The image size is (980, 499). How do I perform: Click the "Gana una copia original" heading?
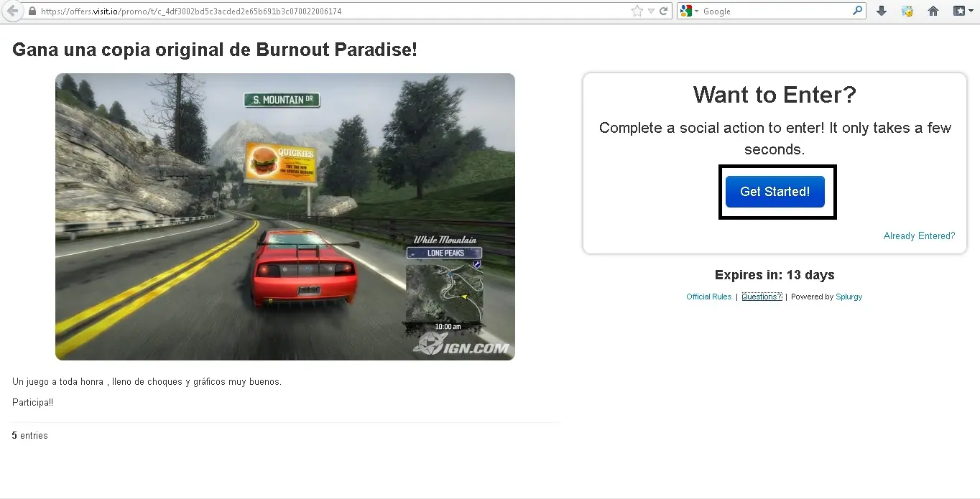click(x=215, y=50)
